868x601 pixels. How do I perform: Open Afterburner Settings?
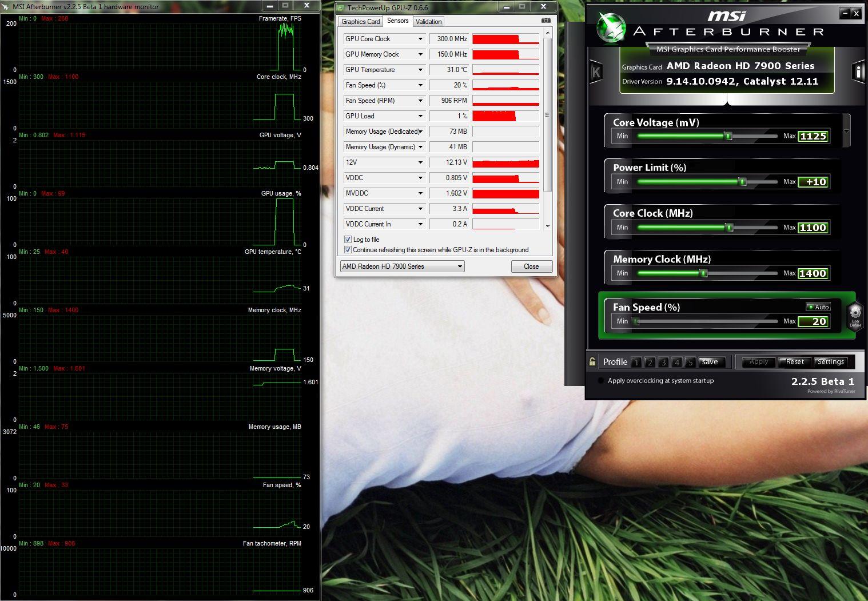tap(831, 362)
